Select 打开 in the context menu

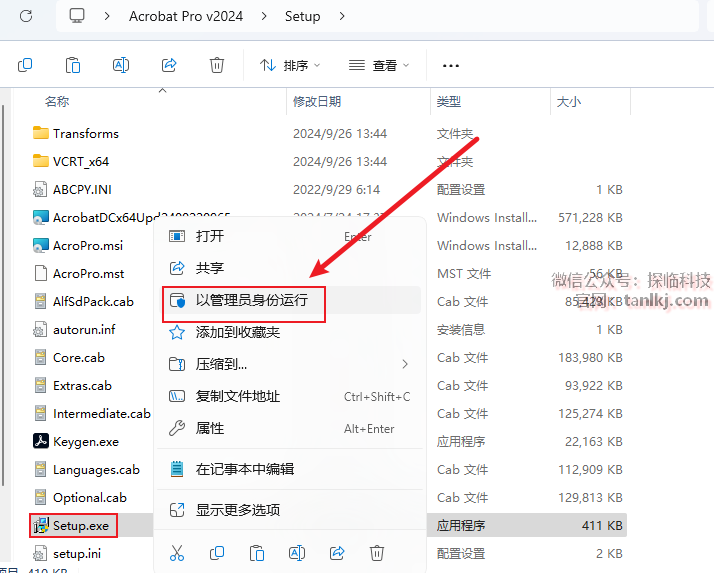[x=290, y=236]
